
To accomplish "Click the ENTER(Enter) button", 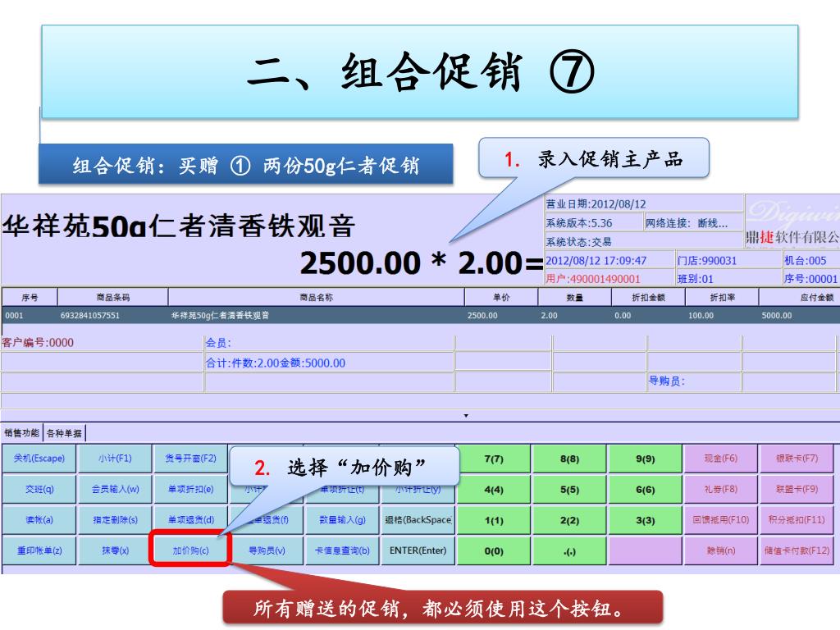I will click(x=418, y=550).
